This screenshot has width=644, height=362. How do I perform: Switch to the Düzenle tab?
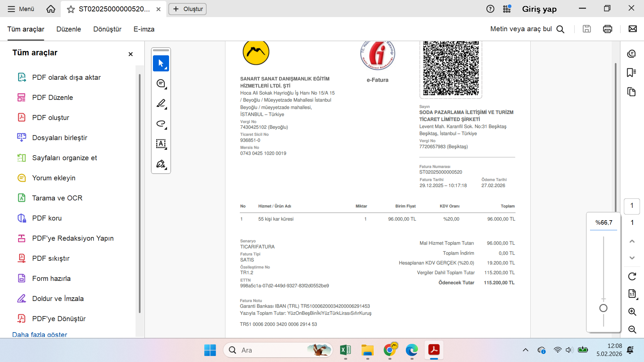coord(69,29)
